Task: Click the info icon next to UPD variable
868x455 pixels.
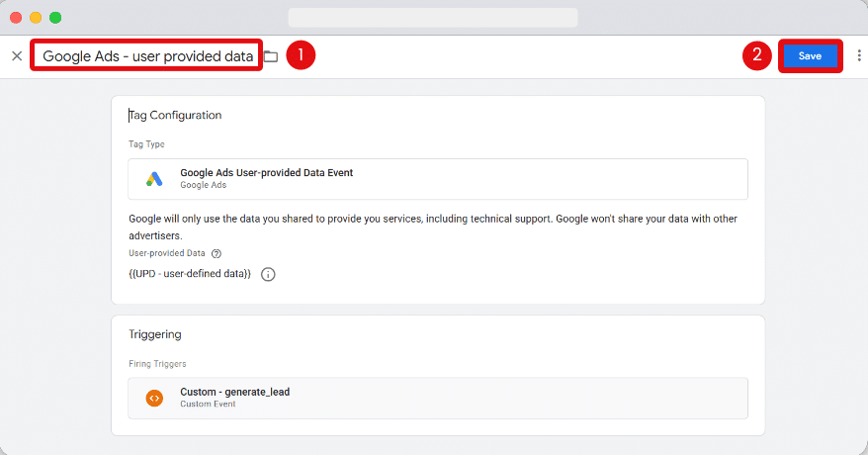Action: [x=268, y=274]
